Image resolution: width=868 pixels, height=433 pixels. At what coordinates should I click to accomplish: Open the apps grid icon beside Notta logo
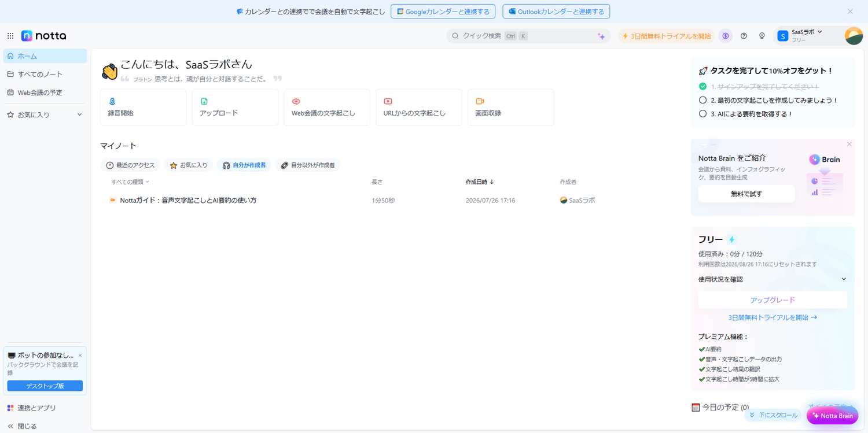[10, 36]
